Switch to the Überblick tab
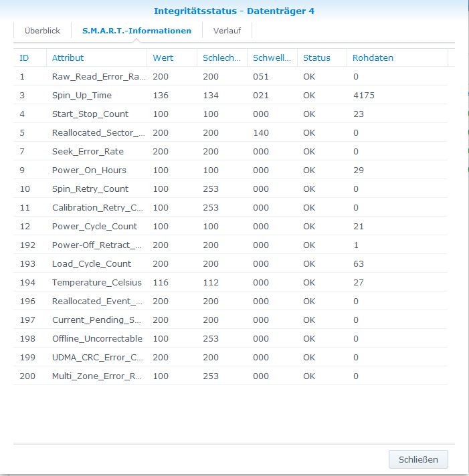Image resolution: width=469 pixels, height=476 pixels. point(42,31)
